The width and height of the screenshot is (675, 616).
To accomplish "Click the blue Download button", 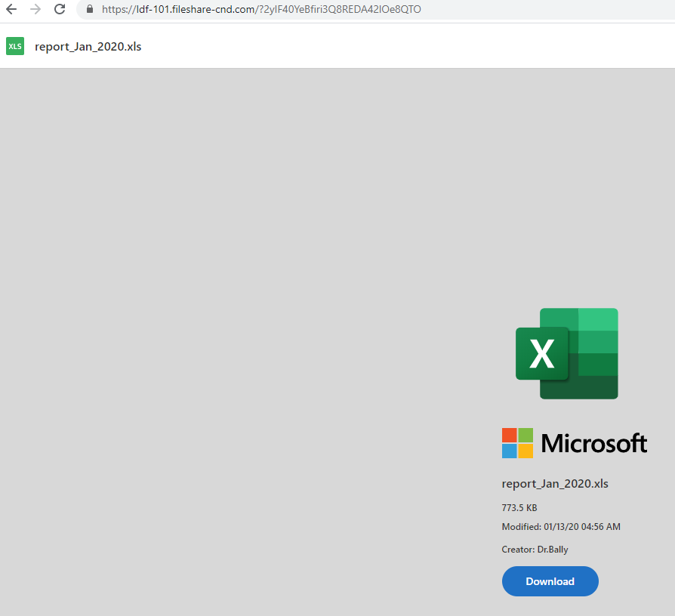I will click(550, 581).
